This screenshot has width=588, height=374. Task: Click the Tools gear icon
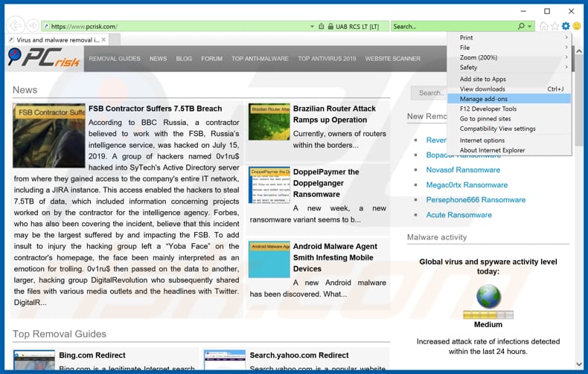[566, 26]
